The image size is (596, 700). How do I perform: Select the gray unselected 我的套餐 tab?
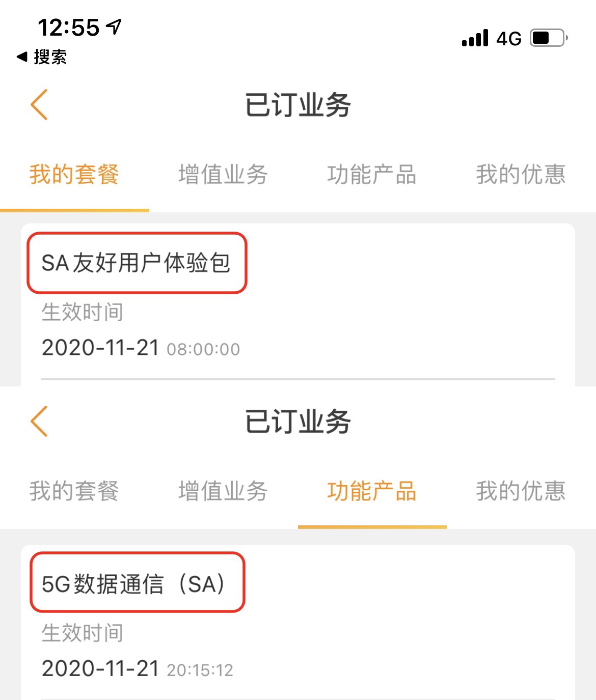tap(74, 491)
